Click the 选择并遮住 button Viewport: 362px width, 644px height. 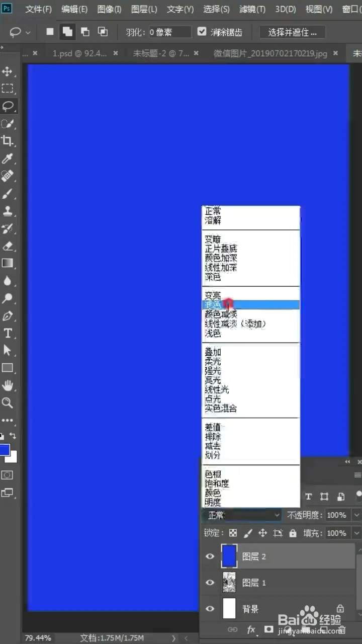click(292, 32)
